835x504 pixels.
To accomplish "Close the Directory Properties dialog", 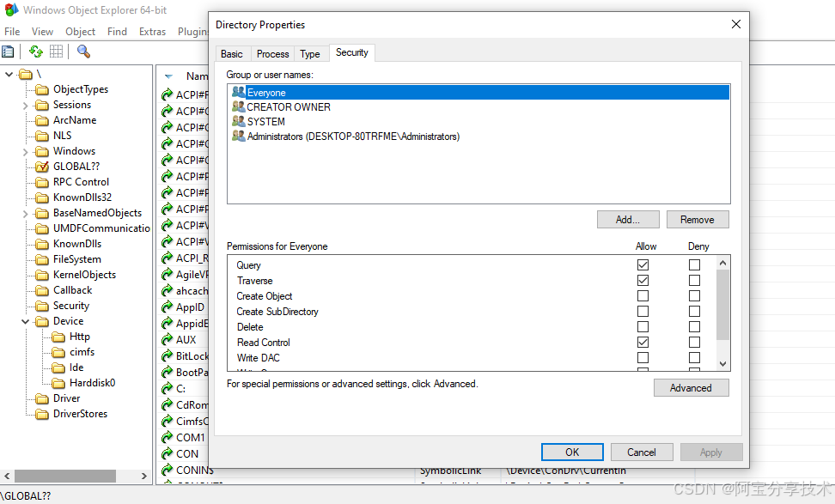I will tap(736, 24).
